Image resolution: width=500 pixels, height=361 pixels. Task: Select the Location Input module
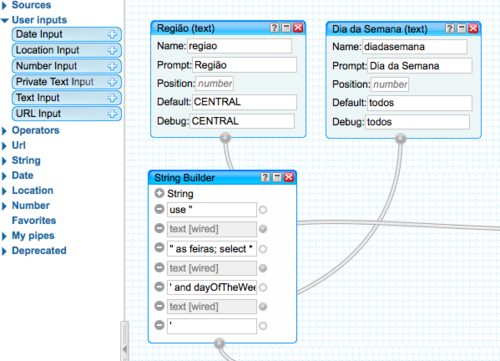click(x=66, y=50)
